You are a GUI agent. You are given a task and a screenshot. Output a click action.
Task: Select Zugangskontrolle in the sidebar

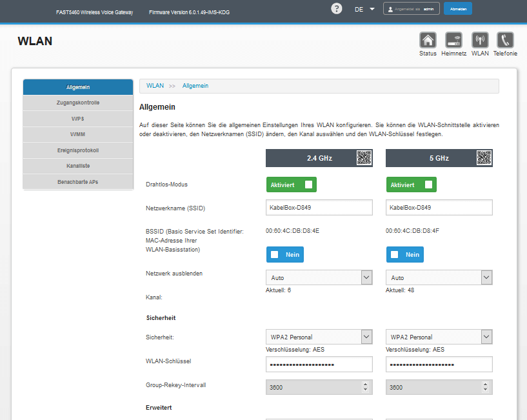77,103
